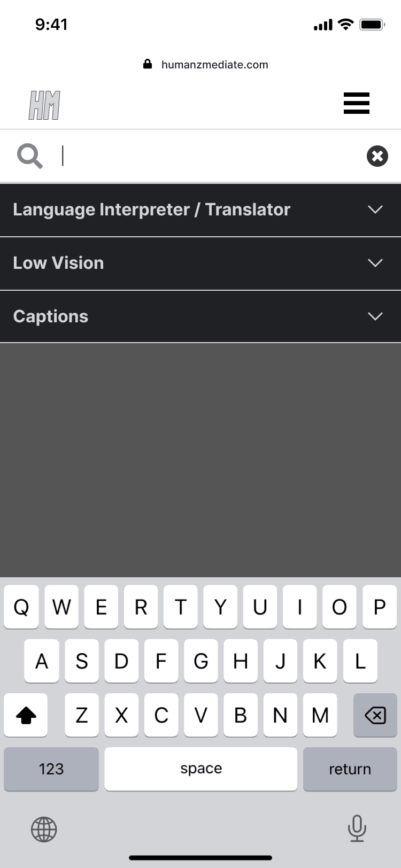
Task: Tap the keyboard globe icon
Action: (x=44, y=830)
